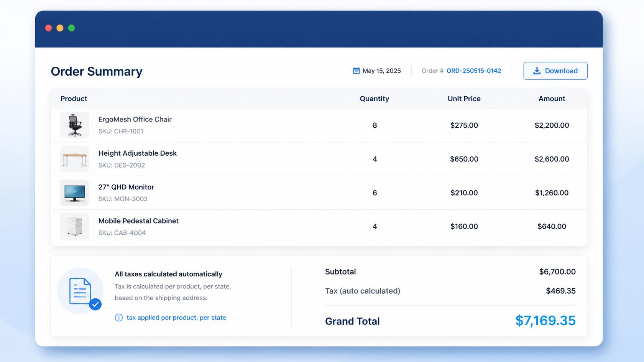Open the ErgoMesh Office Chair thumbnail
The image size is (644, 362).
tap(75, 125)
